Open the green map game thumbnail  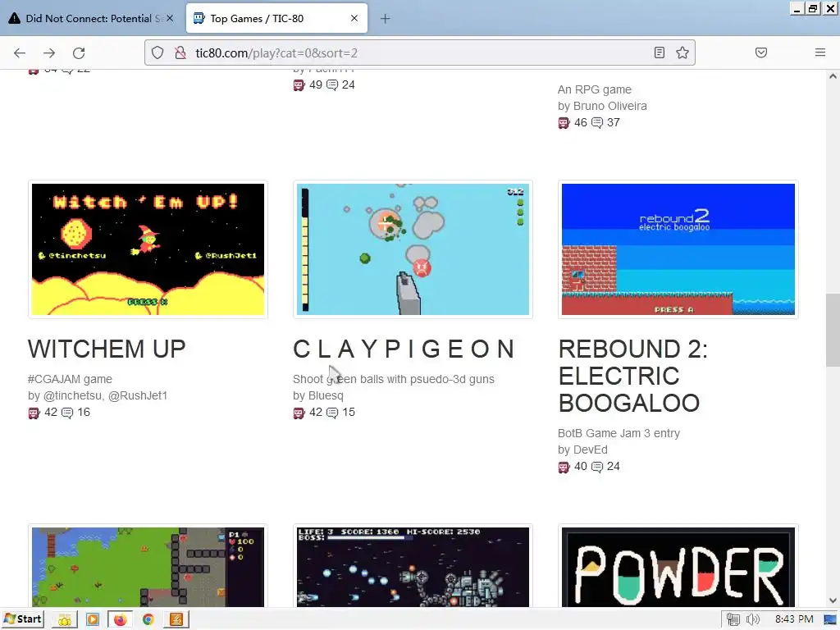(148, 567)
